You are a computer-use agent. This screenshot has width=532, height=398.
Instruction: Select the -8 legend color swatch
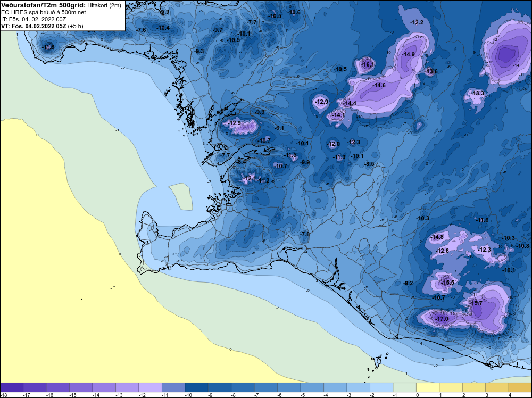tap(243, 387)
